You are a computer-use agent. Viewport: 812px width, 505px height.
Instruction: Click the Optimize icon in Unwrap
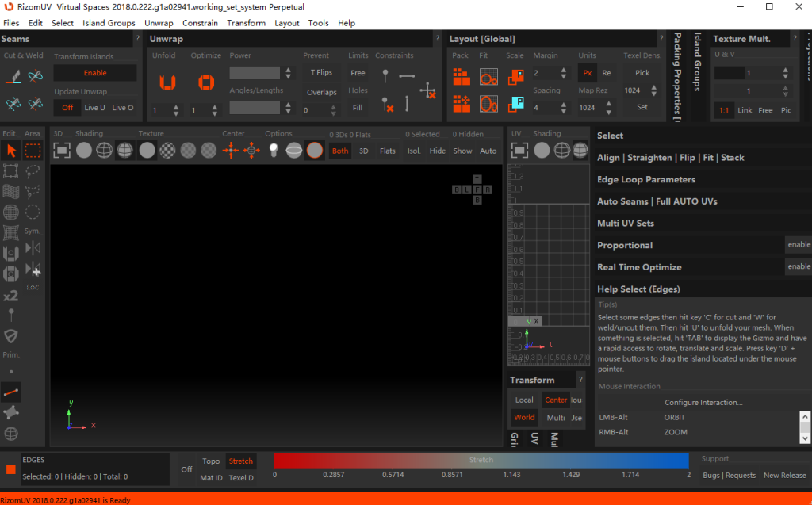(x=206, y=82)
